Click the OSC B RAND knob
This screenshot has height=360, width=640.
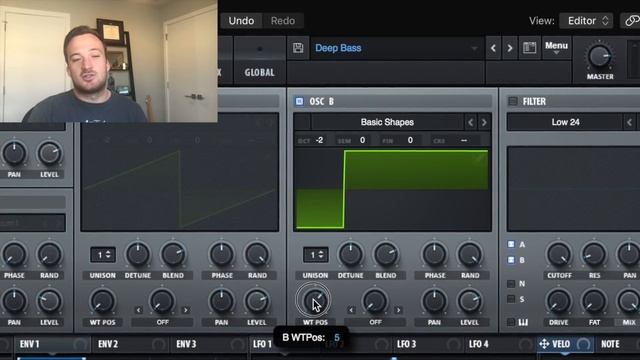469,254
